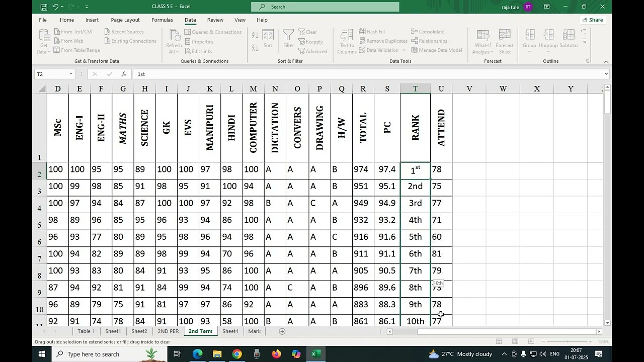Click the Advanced filter button
The image size is (644, 362).
pos(312,51)
